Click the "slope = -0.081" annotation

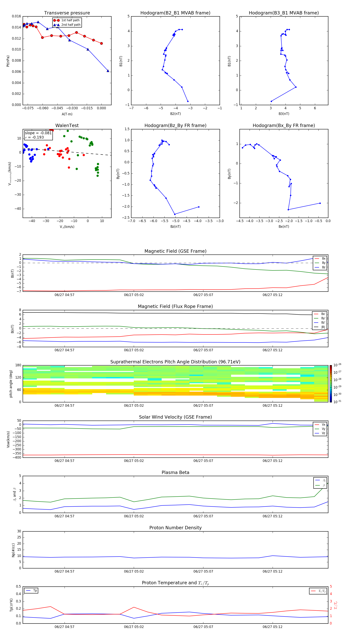[x=38, y=133]
